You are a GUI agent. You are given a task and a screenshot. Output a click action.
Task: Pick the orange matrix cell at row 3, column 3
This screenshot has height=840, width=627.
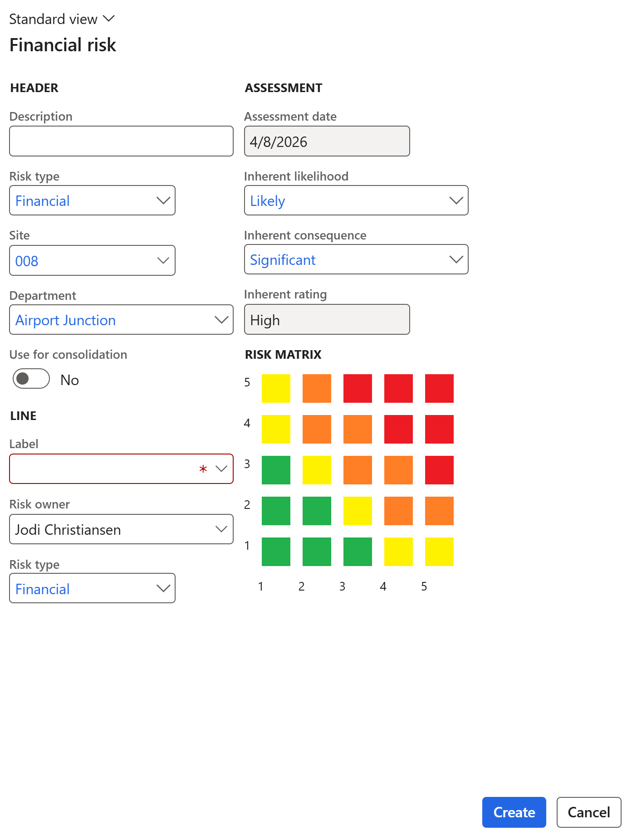tap(358, 470)
